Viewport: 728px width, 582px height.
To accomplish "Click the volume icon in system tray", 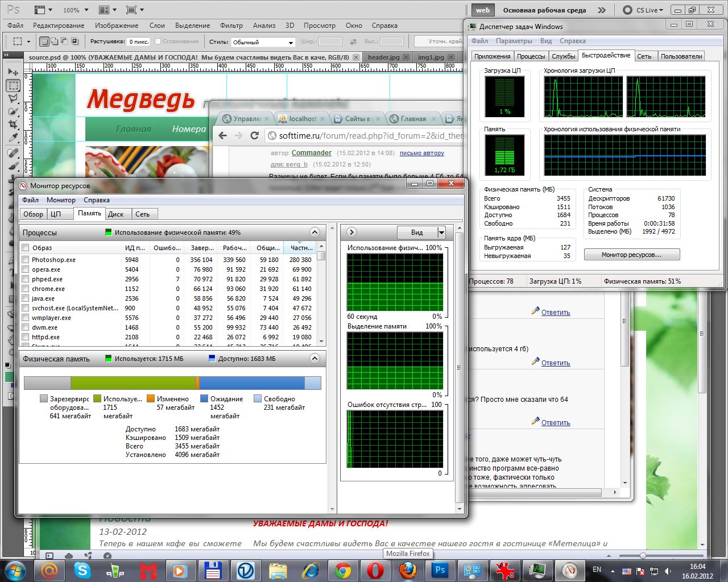I will (x=667, y=571).
